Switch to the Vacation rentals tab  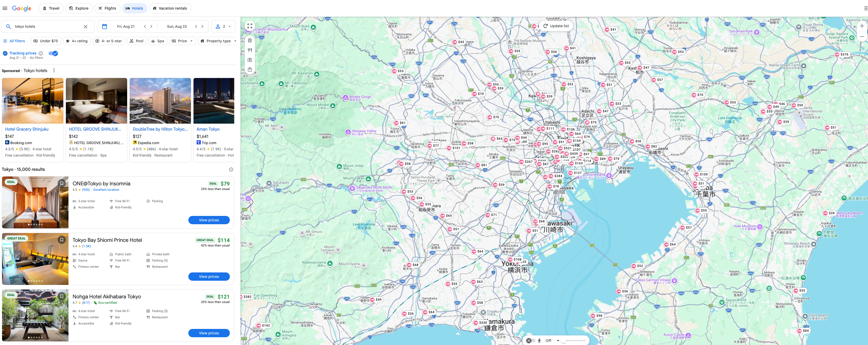[x=170, y=8]
